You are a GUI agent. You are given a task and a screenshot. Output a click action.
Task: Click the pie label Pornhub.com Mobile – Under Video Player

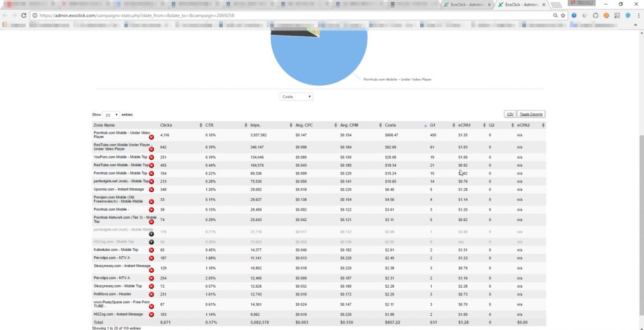pyautogui.click(x=397, y=80)
